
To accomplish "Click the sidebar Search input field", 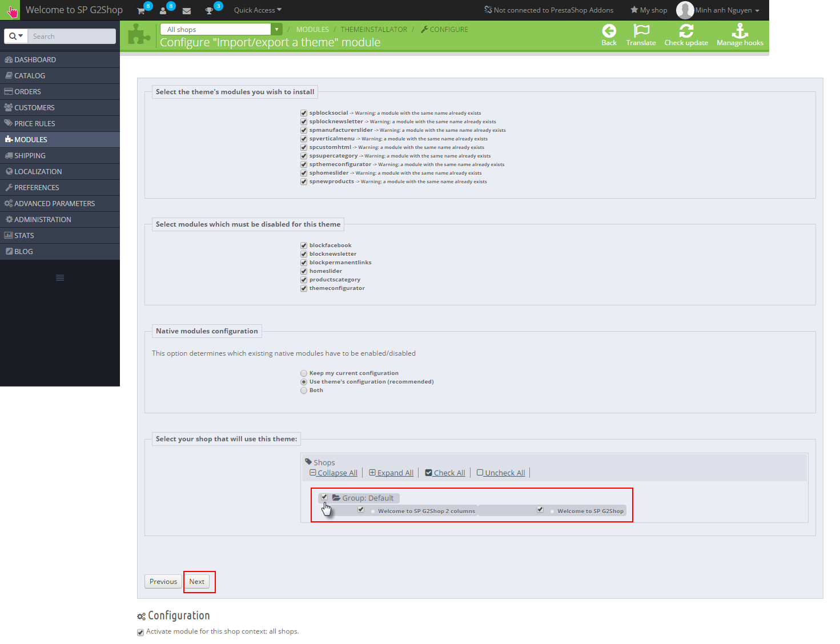I will (72, 36).
